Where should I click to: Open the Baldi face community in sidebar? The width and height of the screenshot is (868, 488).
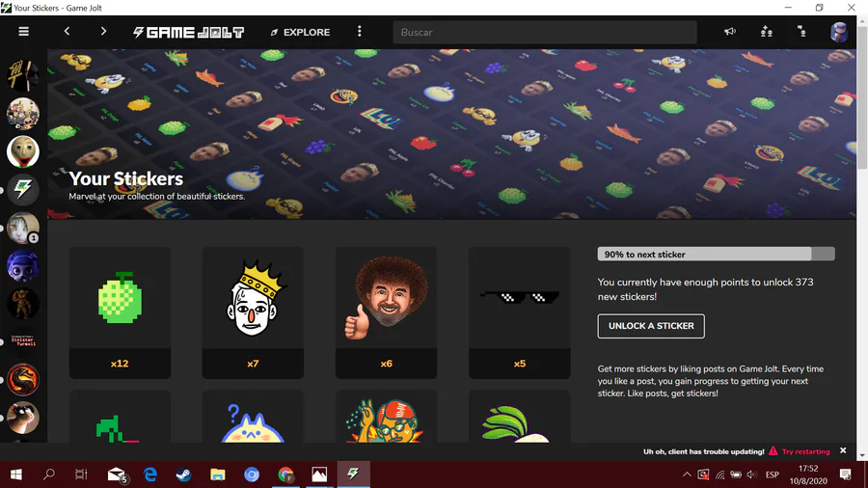pos(23,151)
